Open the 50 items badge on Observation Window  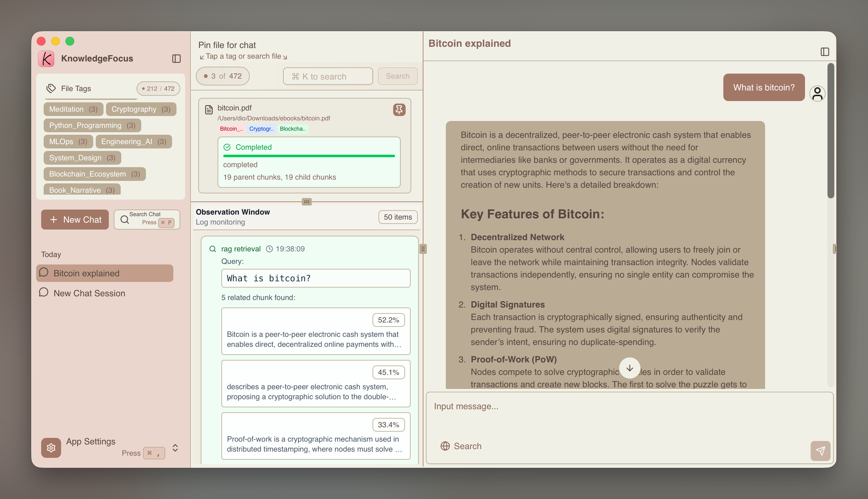click(398, 217)
